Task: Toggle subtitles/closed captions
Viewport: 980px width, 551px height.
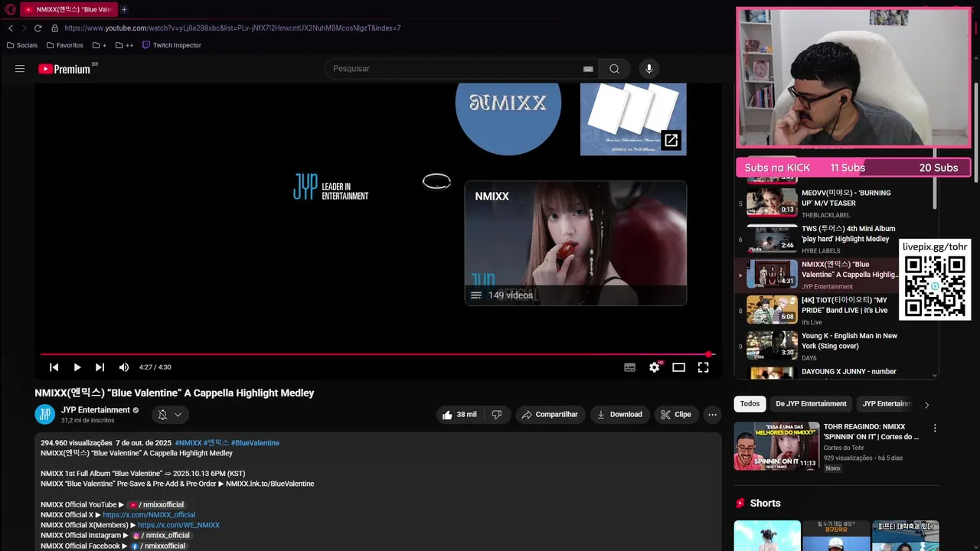Action: coord(629,367)
